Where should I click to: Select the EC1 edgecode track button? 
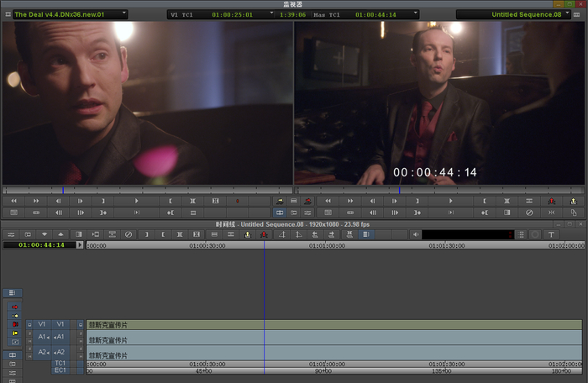pos(60,370)
